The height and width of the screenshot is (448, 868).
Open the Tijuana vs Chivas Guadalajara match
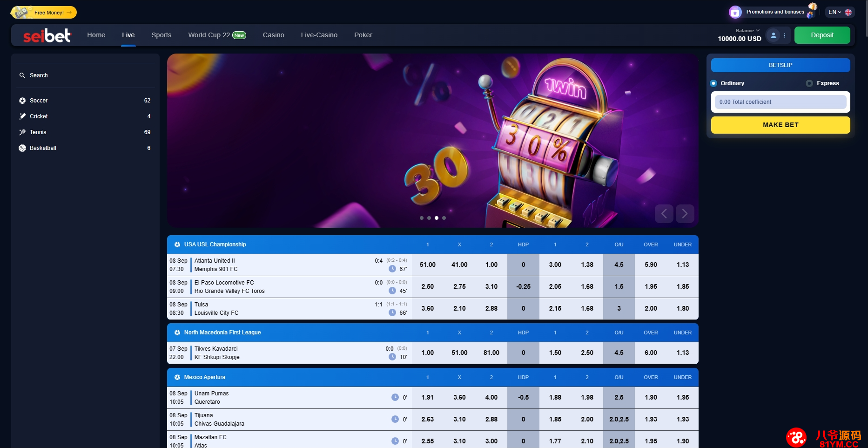pos(219,420)
